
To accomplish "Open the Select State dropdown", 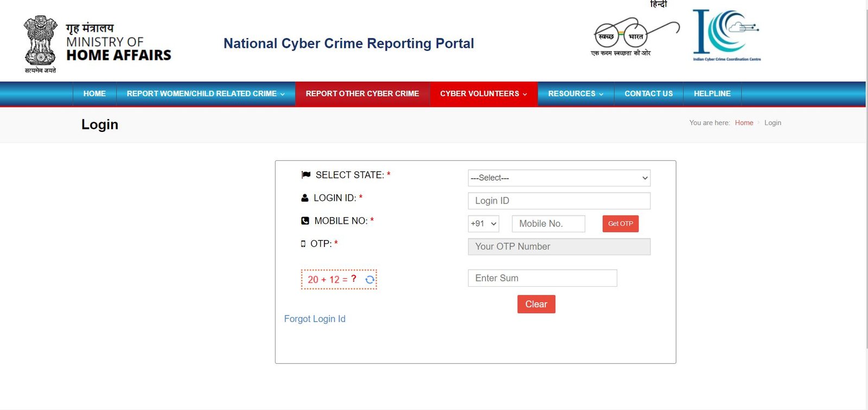I will coord(559,178).
